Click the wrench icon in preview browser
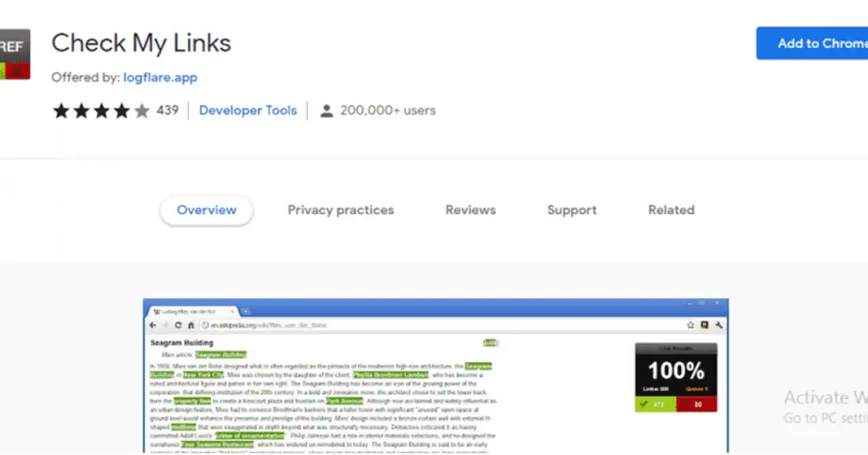Viewport: 868px width, 455px height. point(719,324)
